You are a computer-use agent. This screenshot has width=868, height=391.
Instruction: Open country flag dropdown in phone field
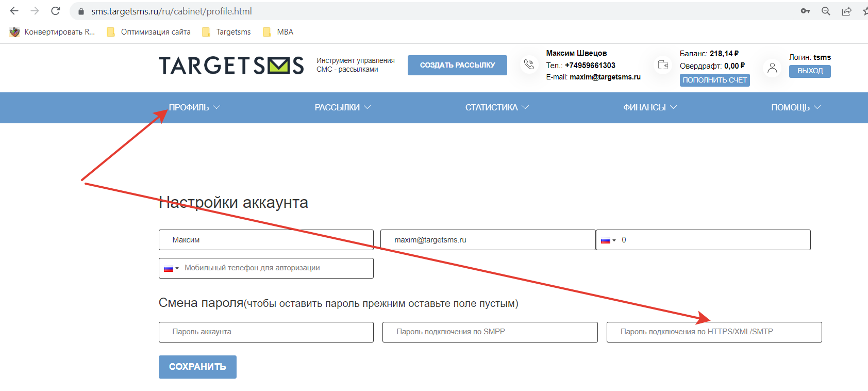609,240
